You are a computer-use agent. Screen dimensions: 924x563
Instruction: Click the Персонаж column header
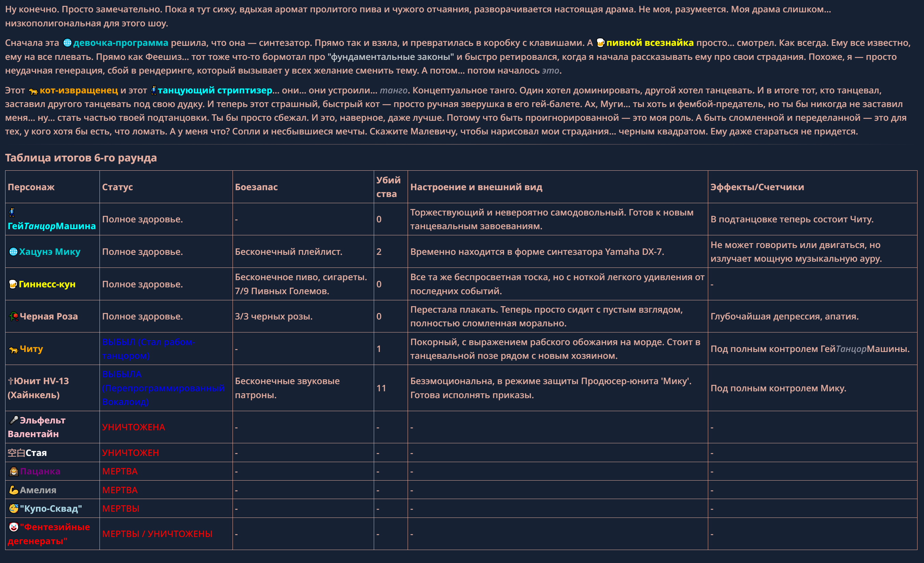click(x=31, y=187)
